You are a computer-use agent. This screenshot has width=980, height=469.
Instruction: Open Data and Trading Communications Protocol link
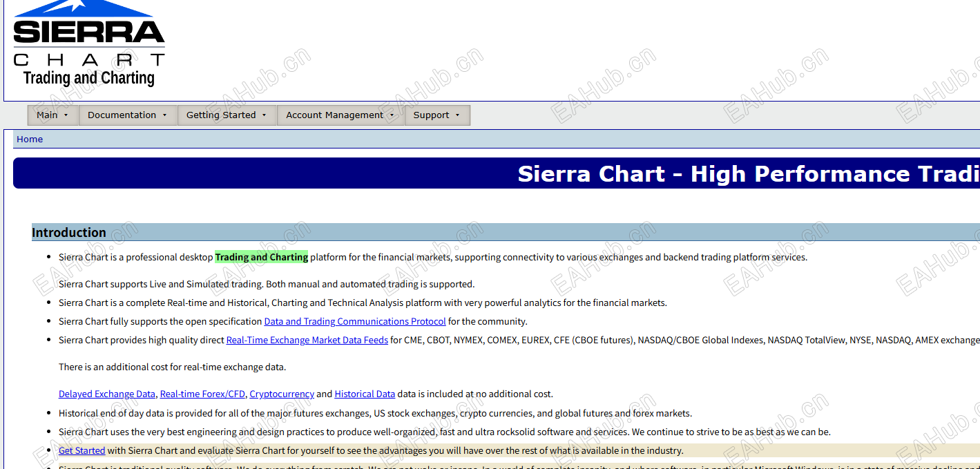click(x=355, y=321)
